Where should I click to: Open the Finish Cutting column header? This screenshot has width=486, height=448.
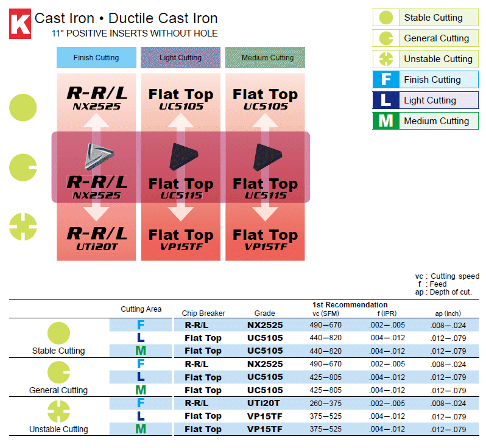[x=96, y=58]
